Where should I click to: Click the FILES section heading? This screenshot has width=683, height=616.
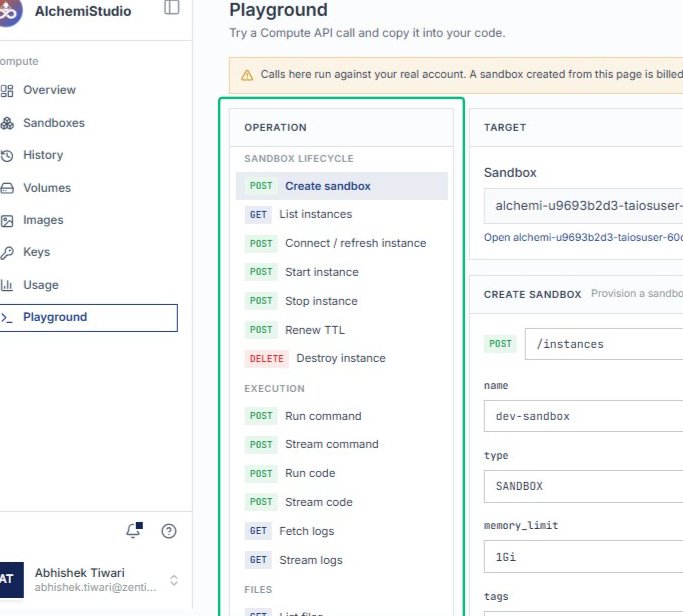point(258,590)
